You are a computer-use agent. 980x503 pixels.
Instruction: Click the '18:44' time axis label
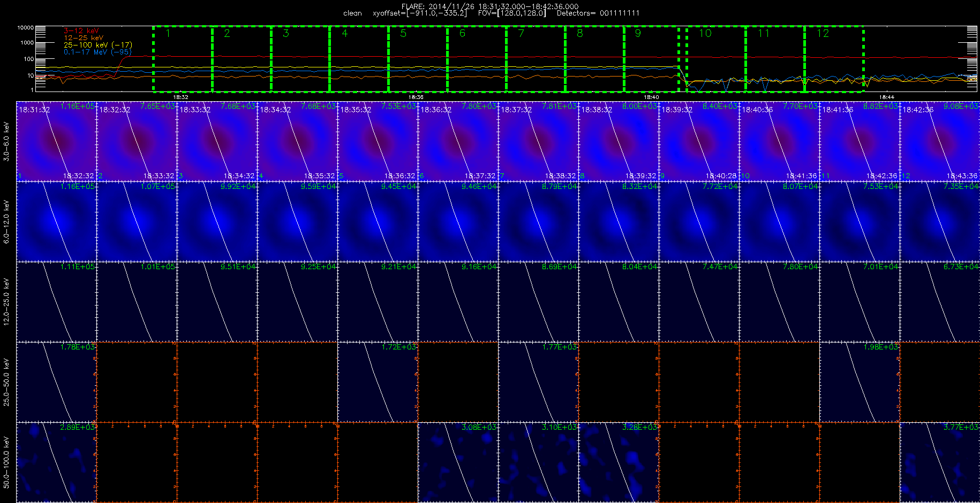click(887, 97)
